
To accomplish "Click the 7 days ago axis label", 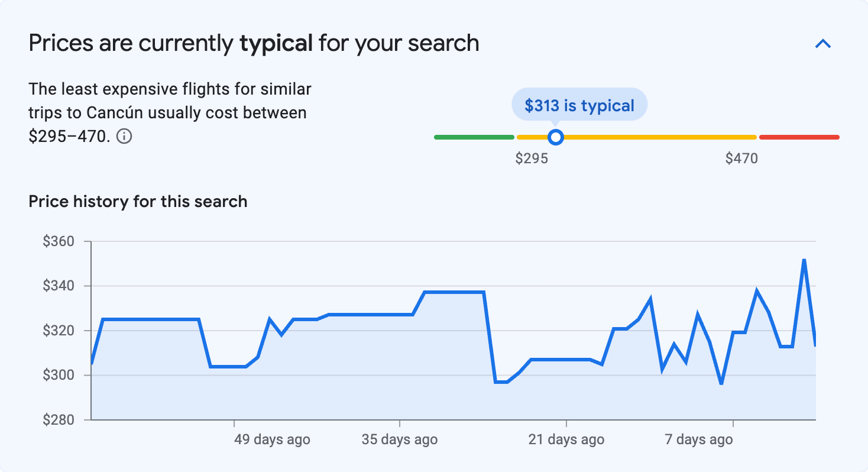I will tap(698, 439).
